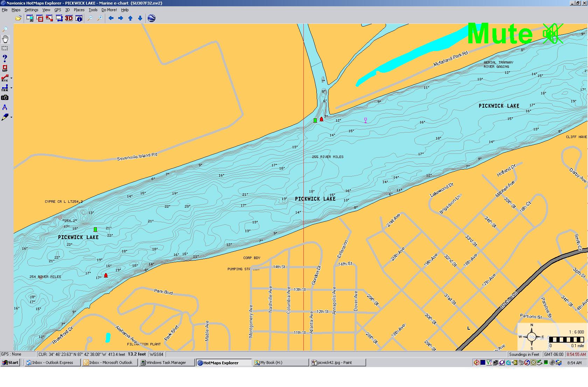Open the Do More! menu
The height and width of the screenshot is (387, 588).
pyautogui.click(x=109, y=10)
